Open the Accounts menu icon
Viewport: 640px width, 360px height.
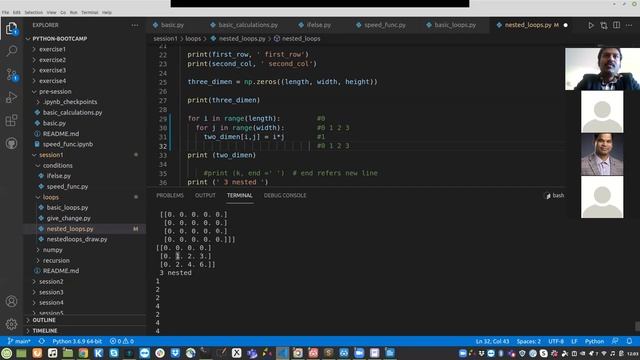[11, 301]
